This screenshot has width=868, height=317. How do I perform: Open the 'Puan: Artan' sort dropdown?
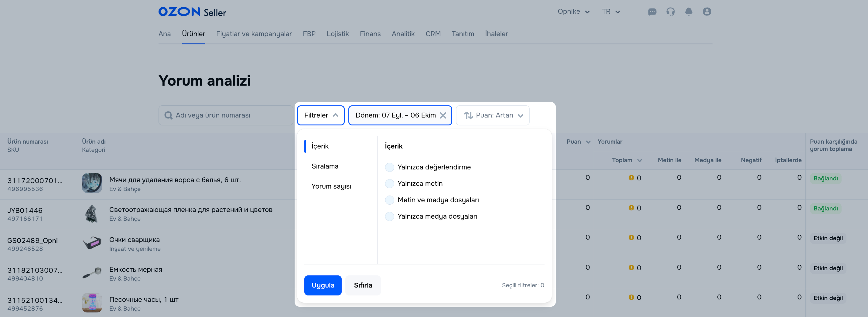pos(493,116)
